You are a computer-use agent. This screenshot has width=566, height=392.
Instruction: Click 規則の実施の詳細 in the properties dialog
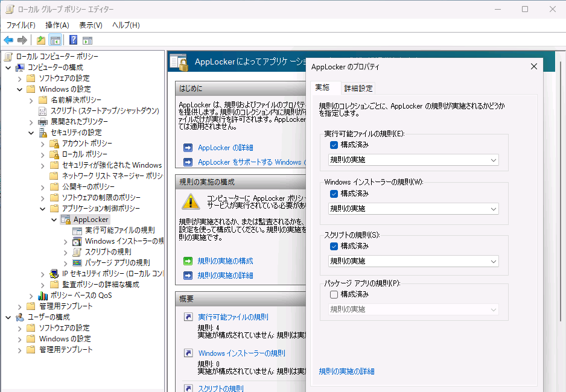[346, 371]
